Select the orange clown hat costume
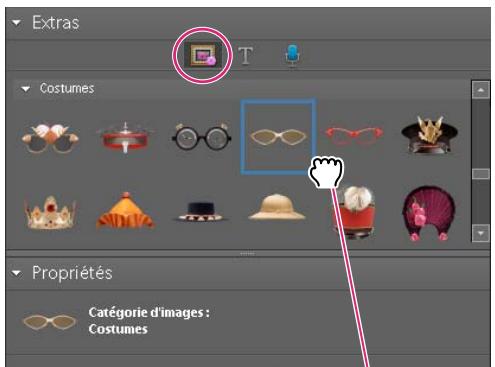This screenshot has height=367, width=495. coord(125,211)
